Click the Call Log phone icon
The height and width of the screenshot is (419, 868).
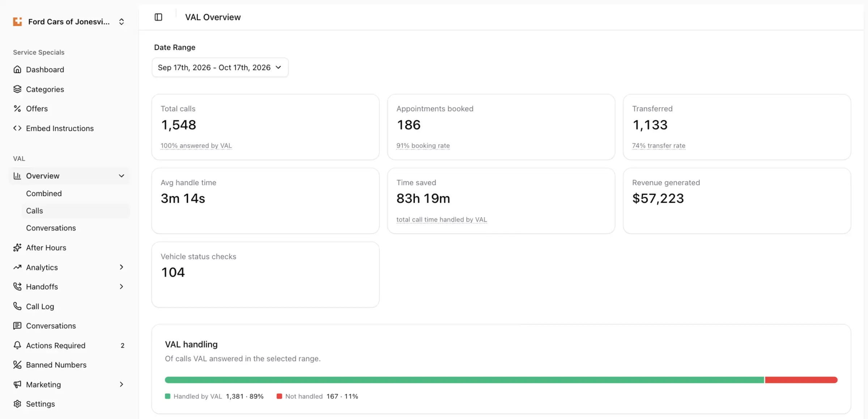point(17,306)
